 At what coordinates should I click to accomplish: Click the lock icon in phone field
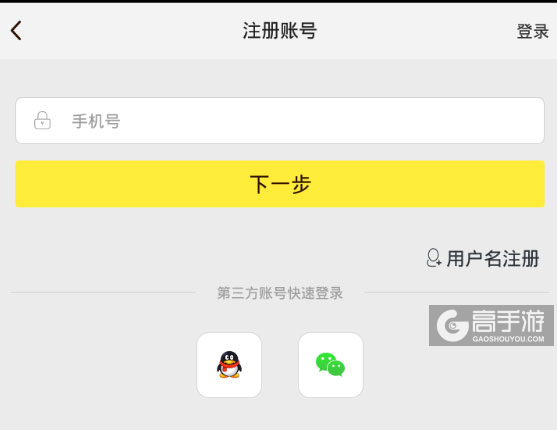(x=42, y=120)
